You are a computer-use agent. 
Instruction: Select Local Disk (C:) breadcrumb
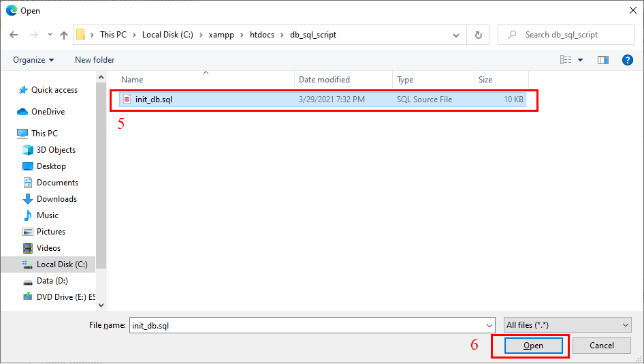(167, 35)
